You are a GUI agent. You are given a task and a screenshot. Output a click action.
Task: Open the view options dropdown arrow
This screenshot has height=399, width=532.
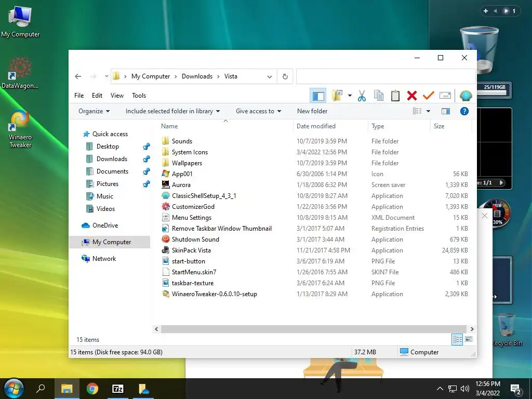(x=428, y=111)
